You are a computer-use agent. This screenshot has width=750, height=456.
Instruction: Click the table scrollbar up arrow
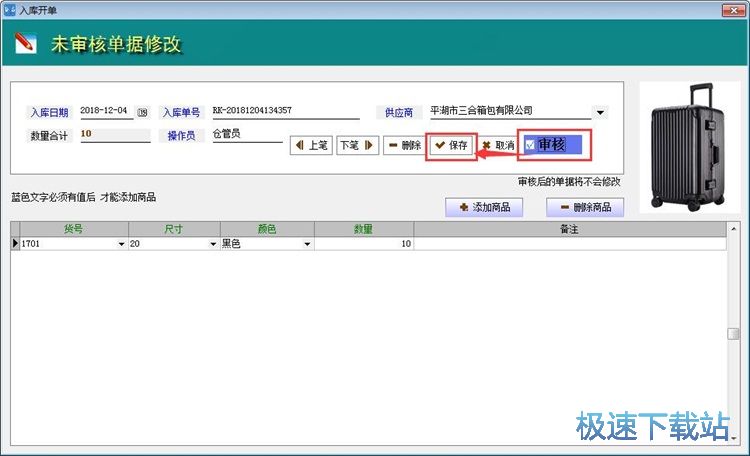pyautogui.click(x=733, y=229)
